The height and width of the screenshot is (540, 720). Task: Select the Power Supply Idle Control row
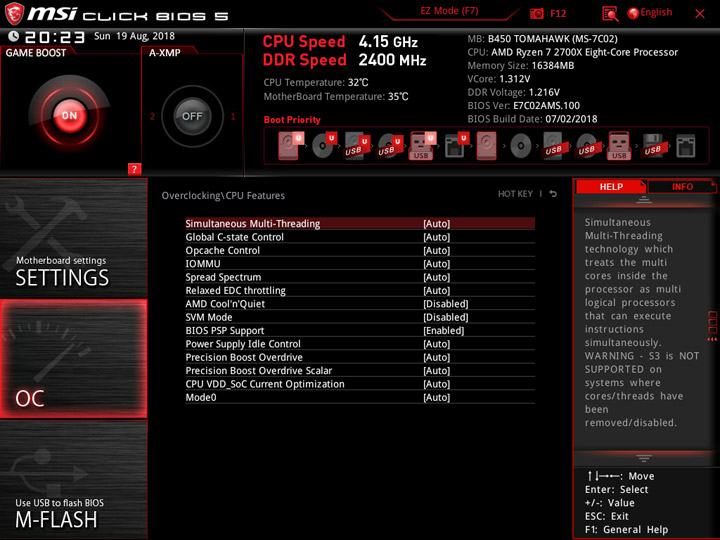pyautogui.click(x=360, y=343)
